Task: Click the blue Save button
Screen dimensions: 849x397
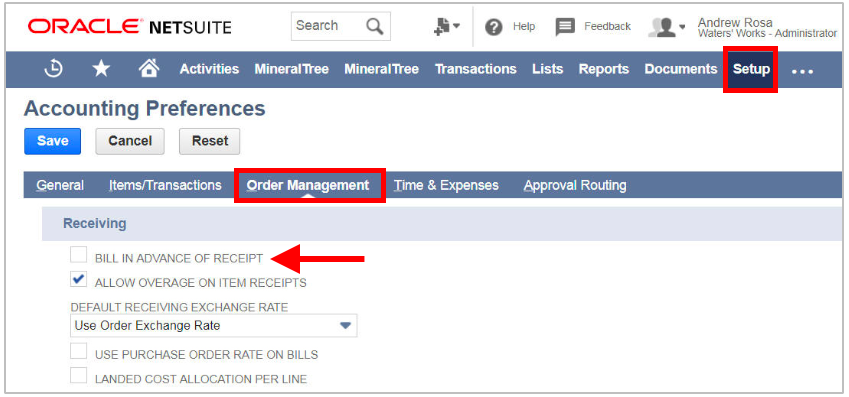Action: [53, 141]
